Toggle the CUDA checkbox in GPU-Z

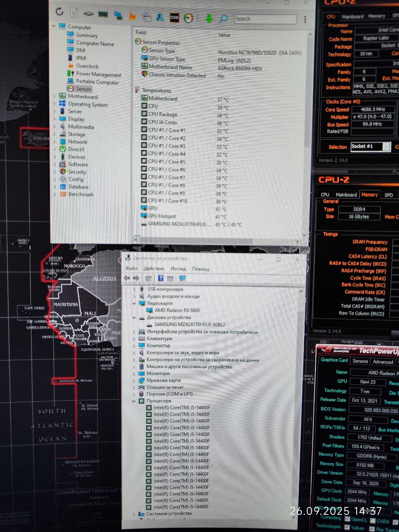click(372, 520)
